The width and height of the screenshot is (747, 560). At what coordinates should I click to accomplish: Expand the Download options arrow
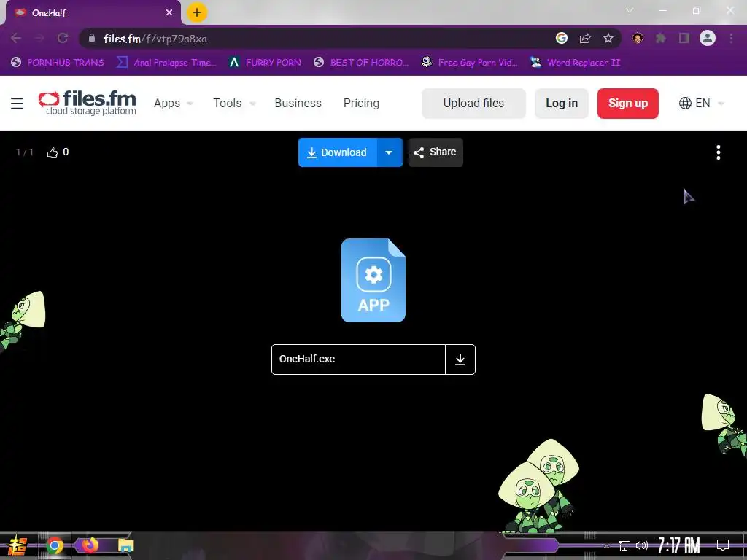[x=390, y=152]
